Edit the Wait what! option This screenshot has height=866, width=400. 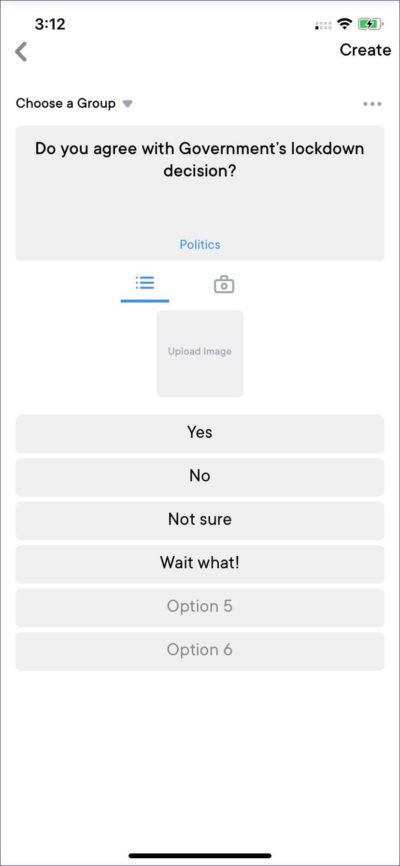tap(199, 564)
